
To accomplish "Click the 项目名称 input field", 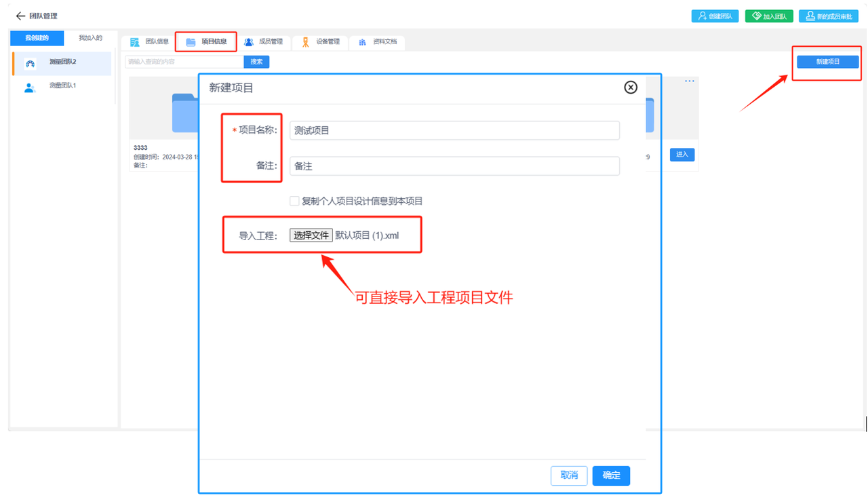I will (x=454, y=130).
